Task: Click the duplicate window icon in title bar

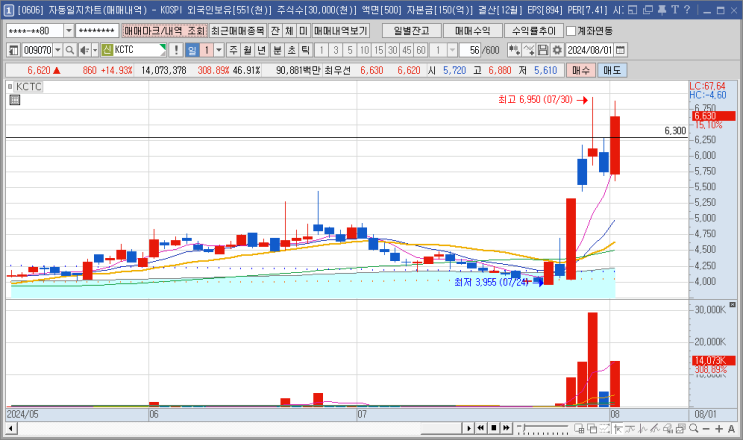Action: pos(648,9)
